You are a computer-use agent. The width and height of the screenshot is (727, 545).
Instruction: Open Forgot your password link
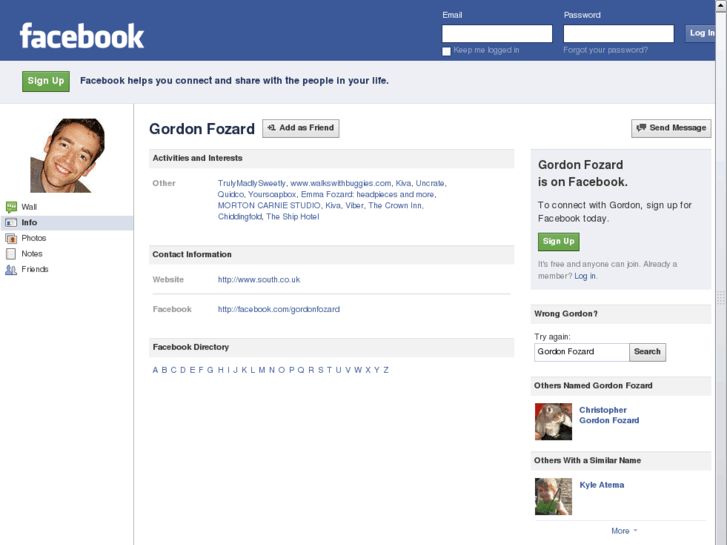tap(606, 50)
